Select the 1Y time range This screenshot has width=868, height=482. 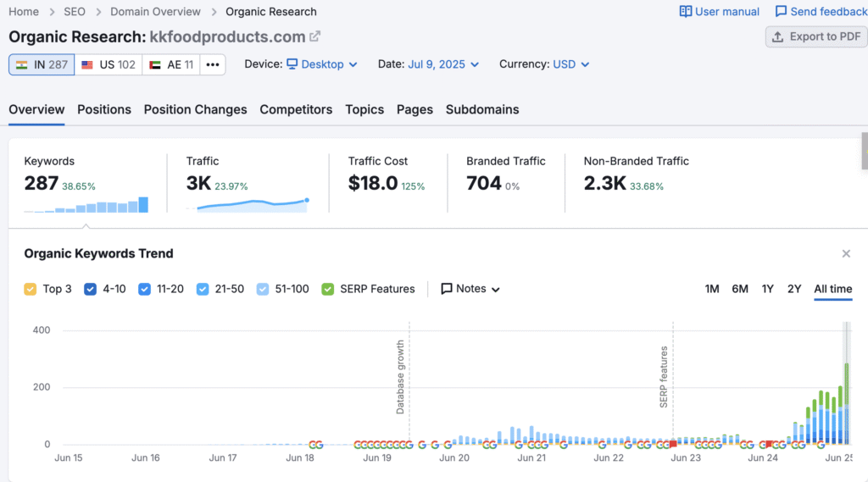click(767, 289)
